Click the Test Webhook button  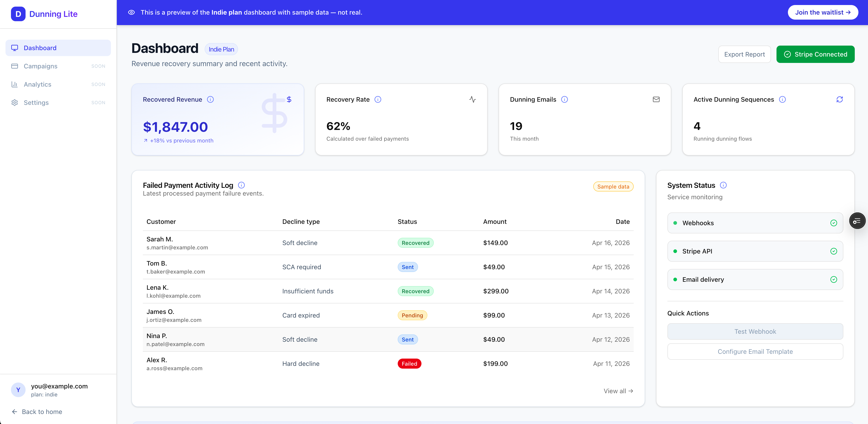point(755,331)
